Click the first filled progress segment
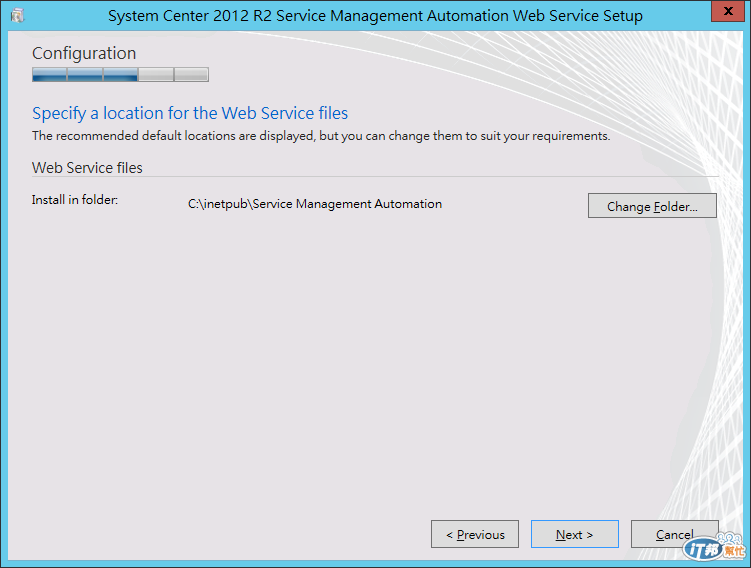 50,75
